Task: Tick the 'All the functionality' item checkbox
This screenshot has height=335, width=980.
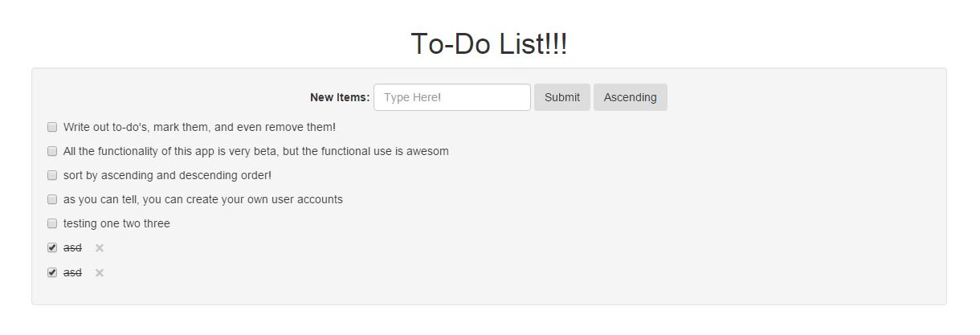Action: coord(52,151)
